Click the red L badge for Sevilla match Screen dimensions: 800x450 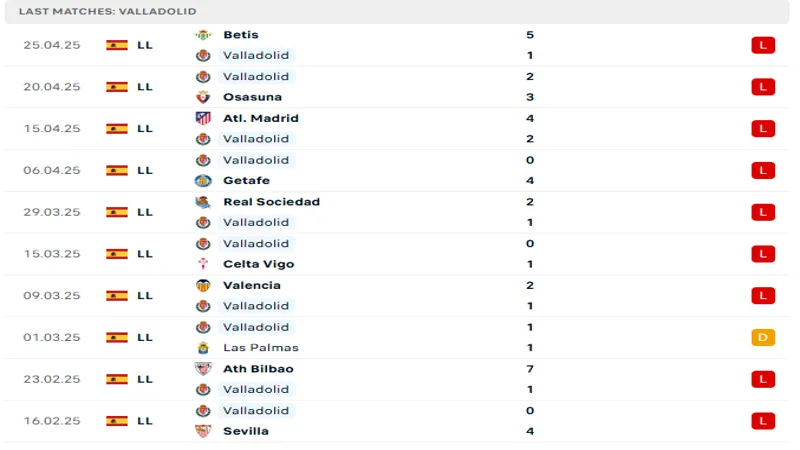pyautogui.click(x=763, y=421)
